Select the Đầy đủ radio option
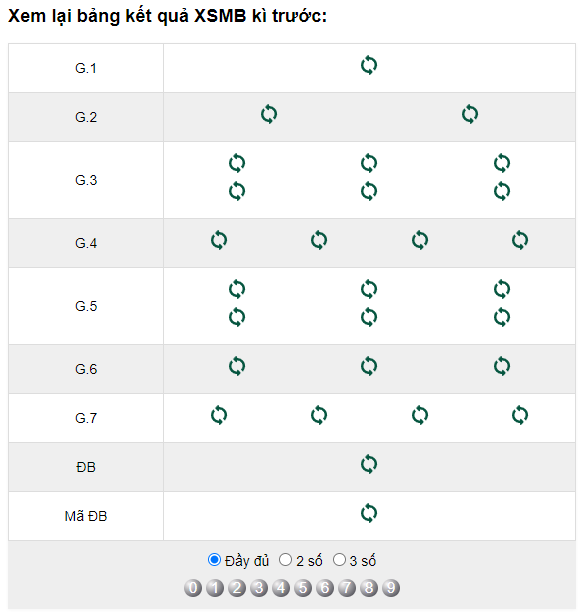 [x=214, y=560]
